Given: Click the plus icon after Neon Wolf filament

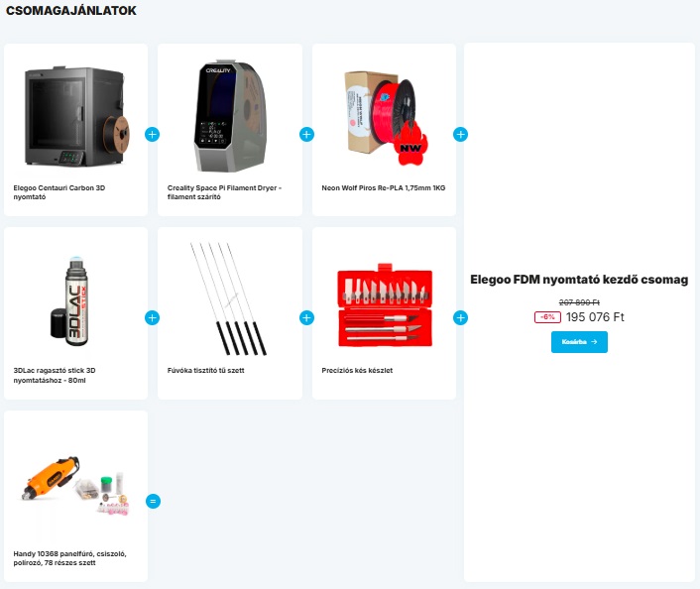Looking at the screenshot, I should tap(460, 135).
